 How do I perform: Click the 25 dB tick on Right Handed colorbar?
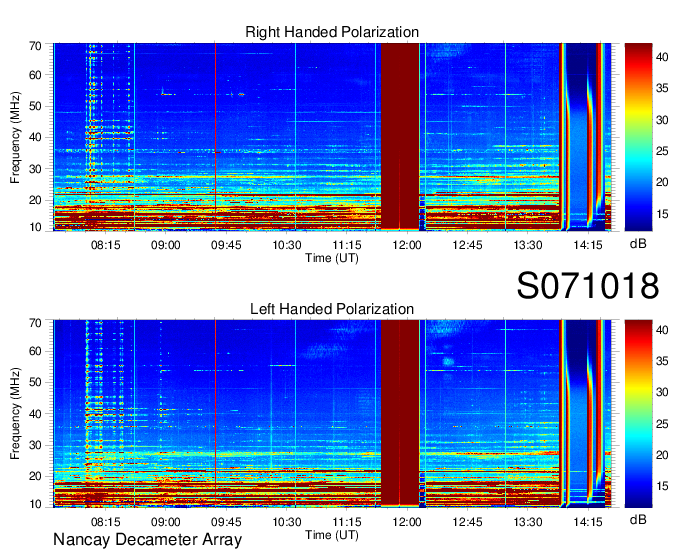662,151
